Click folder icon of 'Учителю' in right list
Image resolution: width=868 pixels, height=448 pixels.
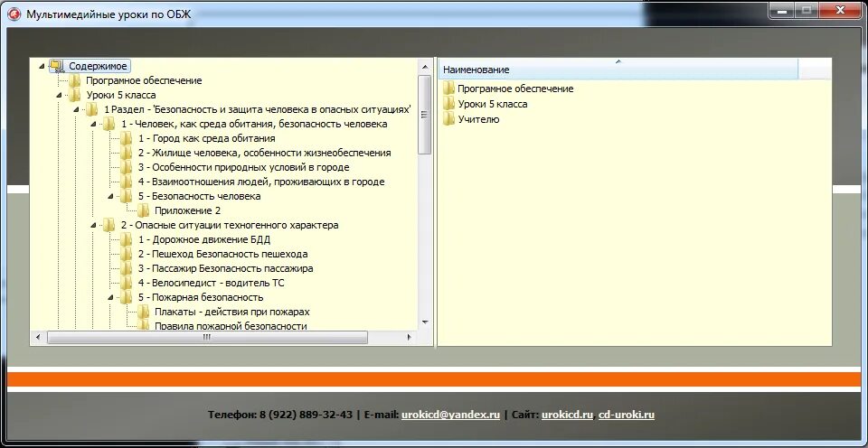(448, 119)
